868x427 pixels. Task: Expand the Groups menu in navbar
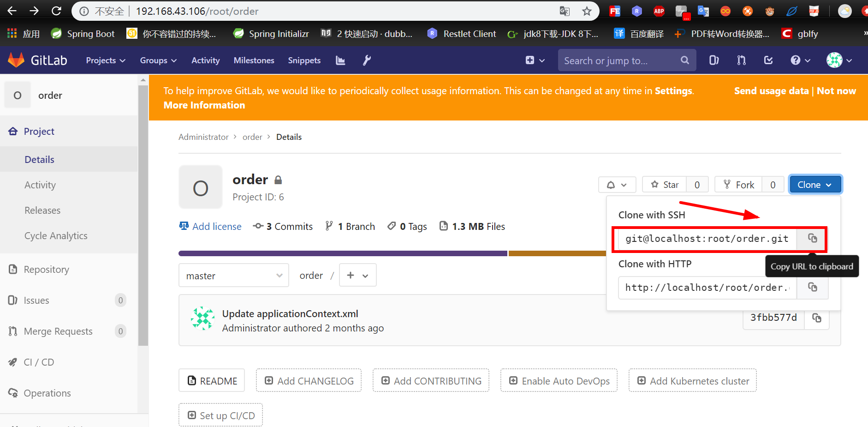click(x=158, y=60)
